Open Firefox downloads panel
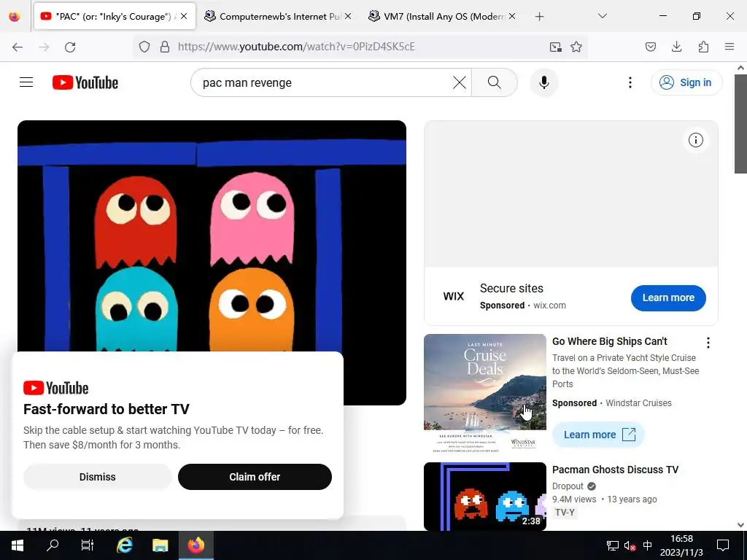747x560 pixels. (676, 47)
